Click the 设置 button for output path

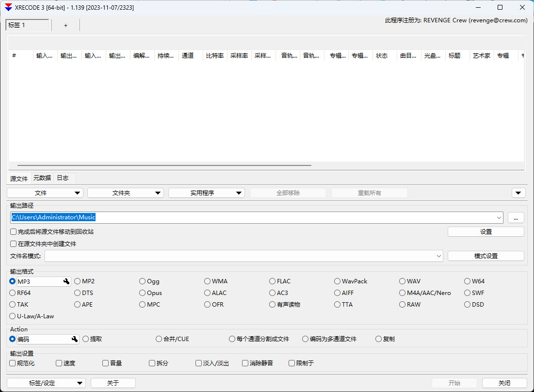485,232
